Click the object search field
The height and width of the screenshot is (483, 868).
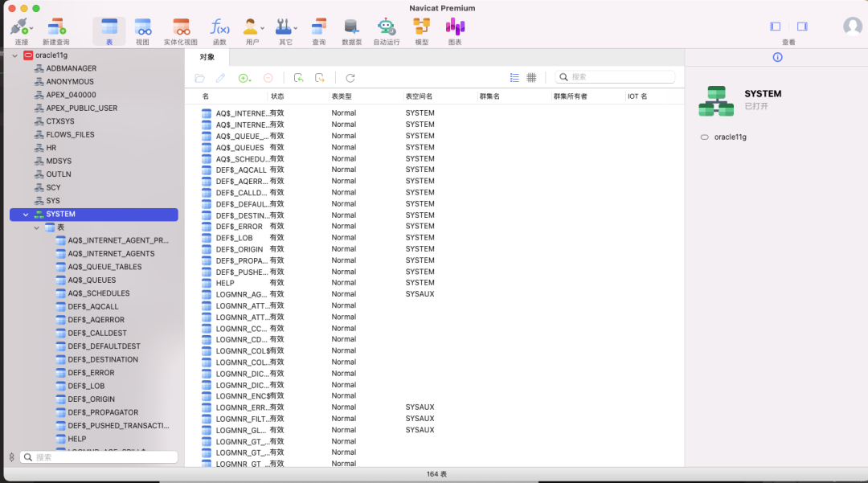[x=615, y=77]
